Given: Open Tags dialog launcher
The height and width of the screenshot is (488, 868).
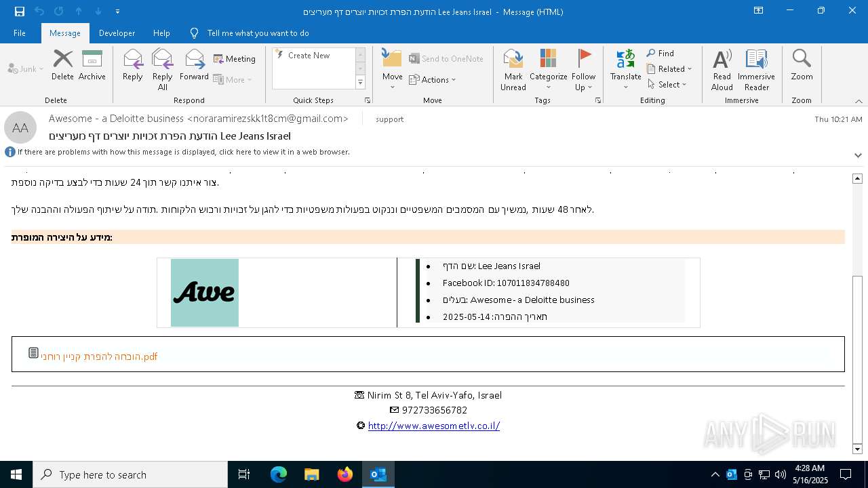Looking at the screenshot, I should click(598, 100).
